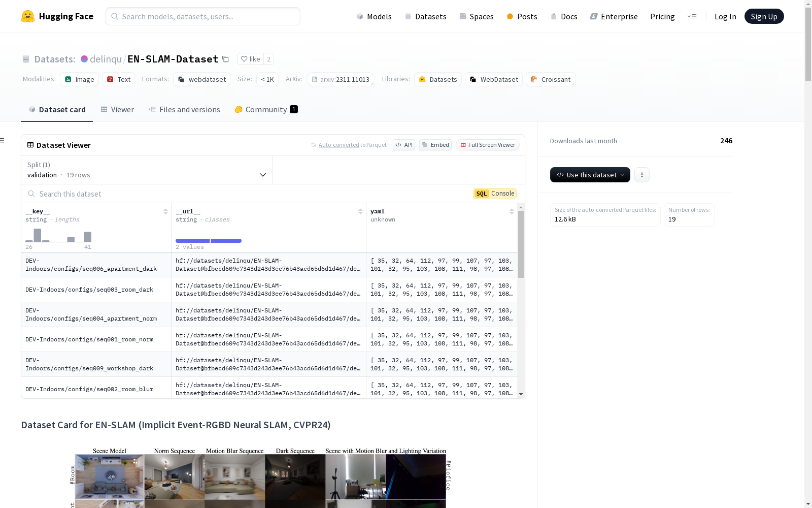Viewport: 812px width, 508px height.
Task: Click the delinqu user avatar
Action: (84, 59)
